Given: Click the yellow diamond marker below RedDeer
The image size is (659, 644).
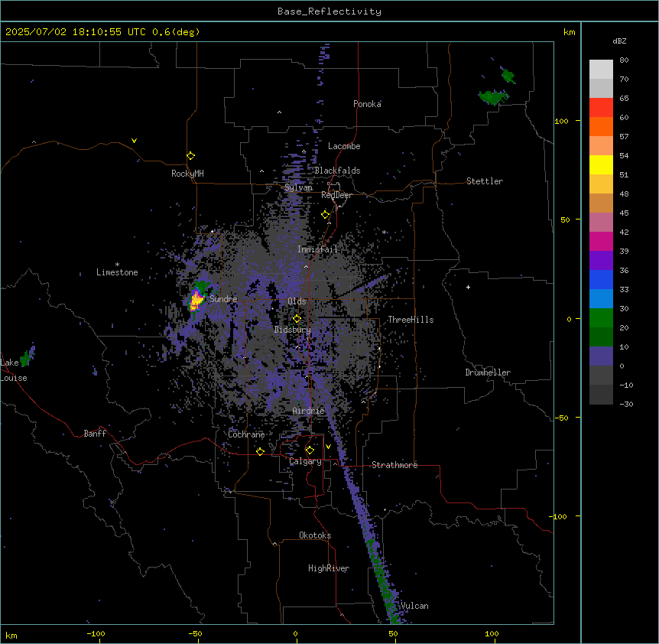Looking at the screenshot, I should click(326, 215).
